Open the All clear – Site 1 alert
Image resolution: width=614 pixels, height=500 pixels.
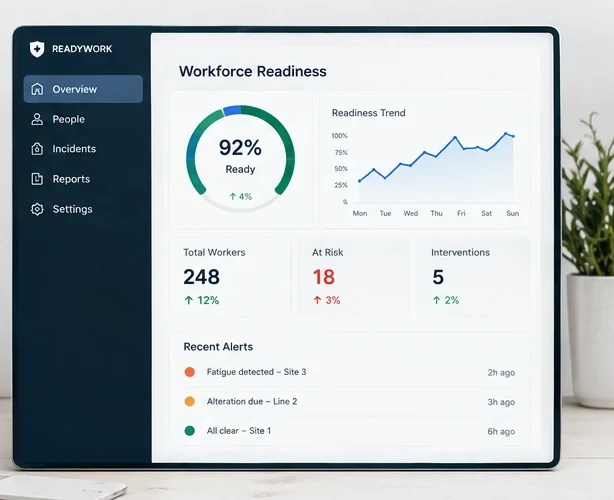point(350,431)
